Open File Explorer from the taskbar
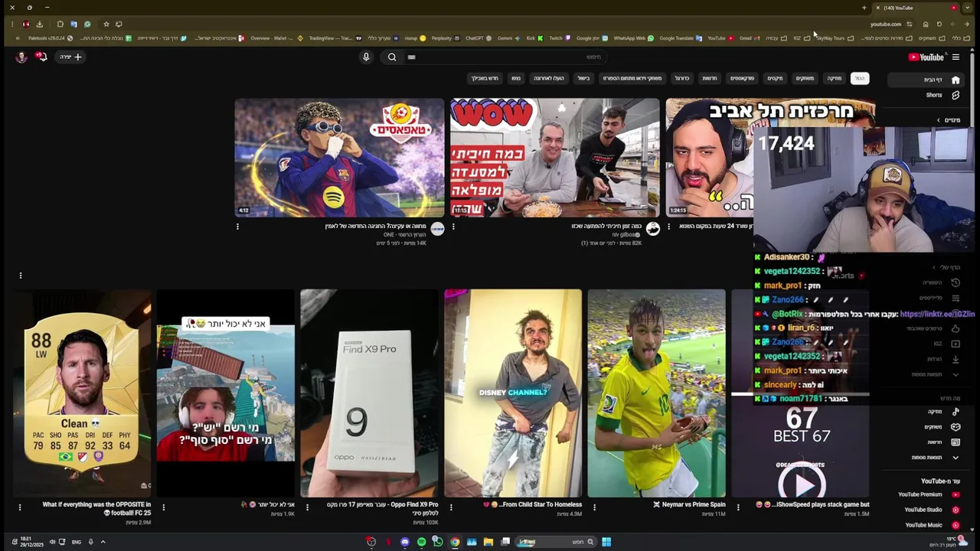980x551 pixels. click(x=488, y=542)
